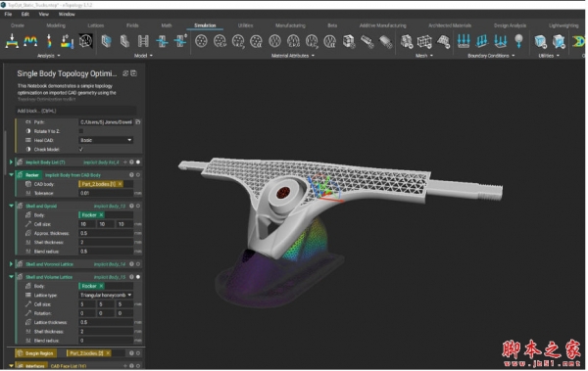588x371 pixels.
Task: Remove Rocker chip from Shell and Volume Lattice Body
Action: 101,286
